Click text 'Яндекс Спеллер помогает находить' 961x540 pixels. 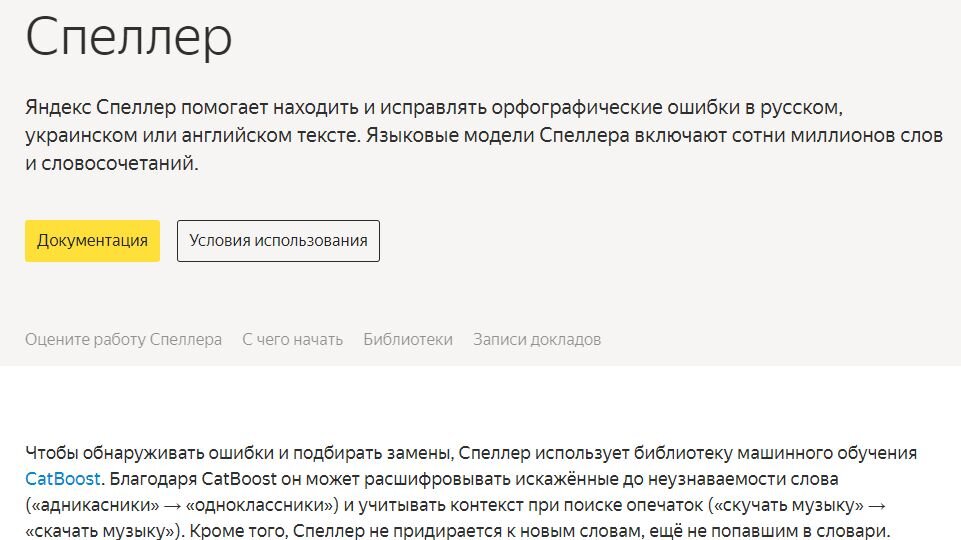[x=192, y=108]
